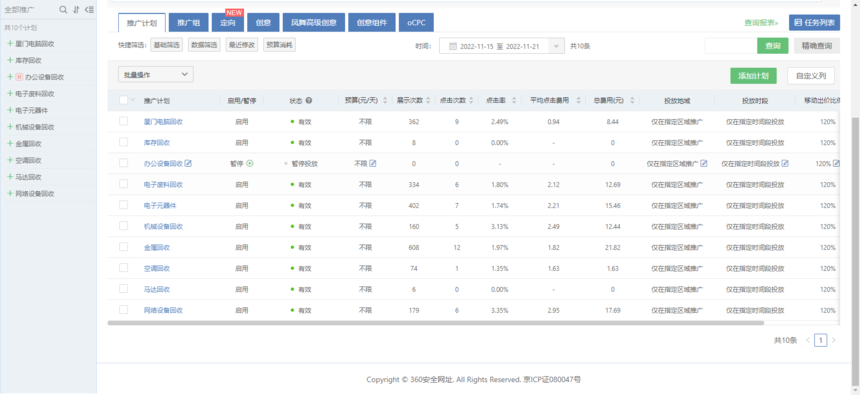Expand 库存回收 plus in sidebar
Screen dimensions: 860x395
pos(10,60)
